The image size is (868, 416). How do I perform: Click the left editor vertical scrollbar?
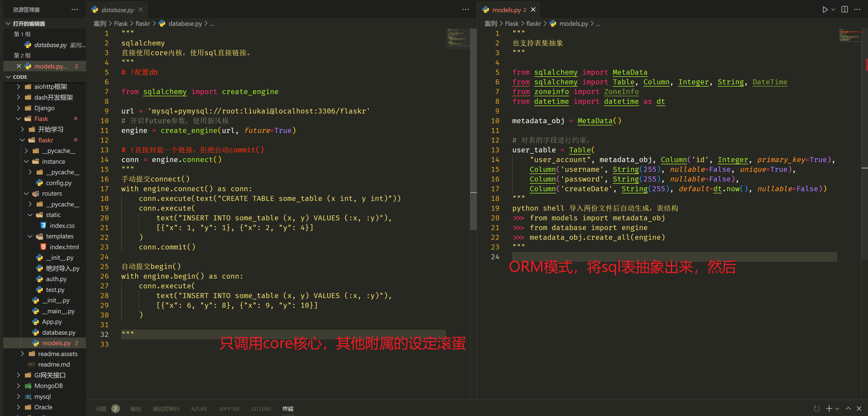coord(473,135)
